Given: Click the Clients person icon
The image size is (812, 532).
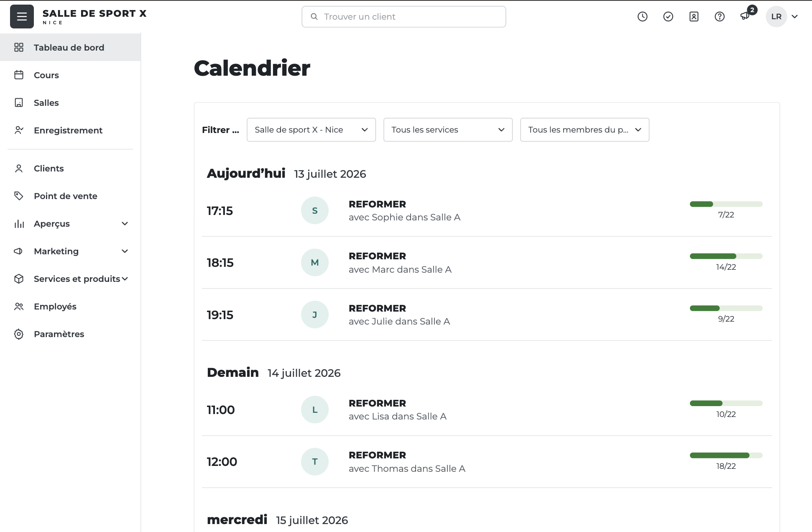Looking at the screenshot, I should point(19,168).
